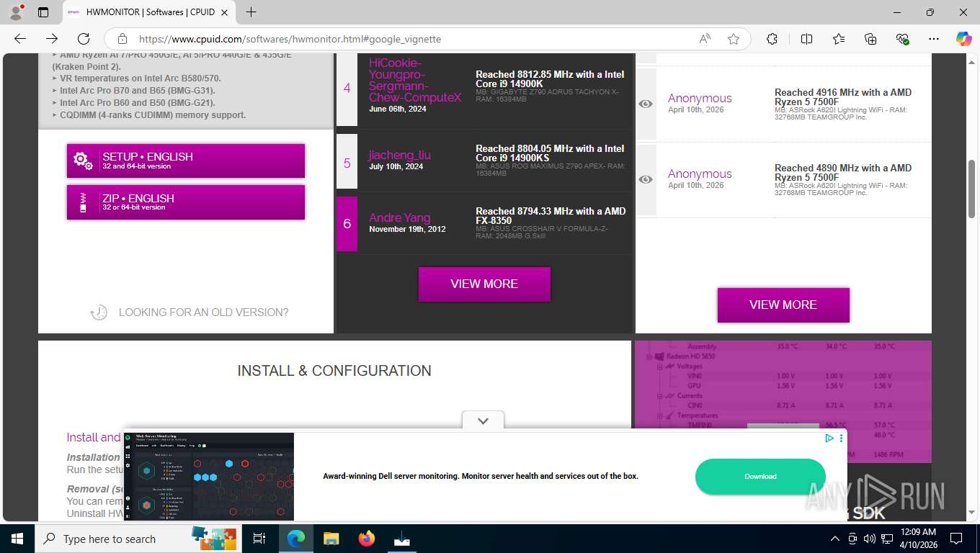Click the old version clock icon

tap(99, 312)
